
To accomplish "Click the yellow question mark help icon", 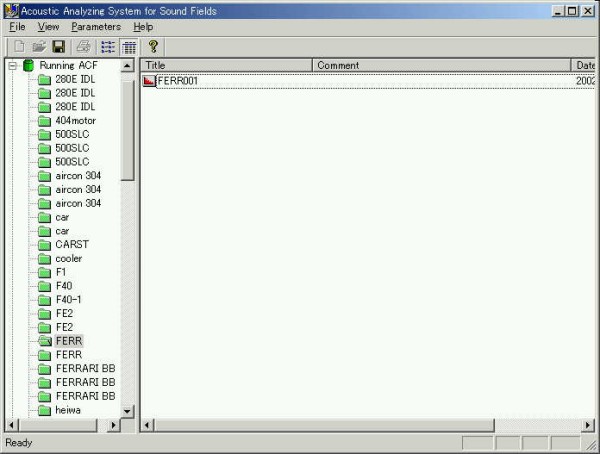I will point(153,47).
